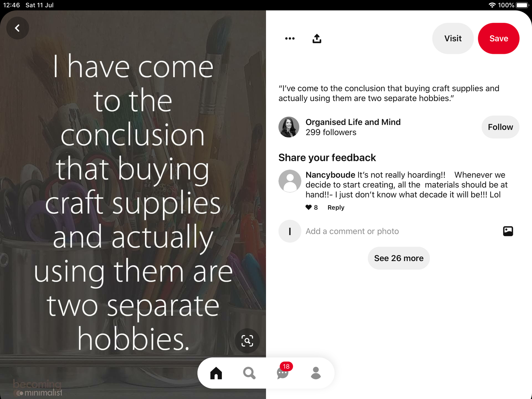Open Organised Life and Mind profile photo
This screenshot has width=532, height=399.
pos(289,127)
